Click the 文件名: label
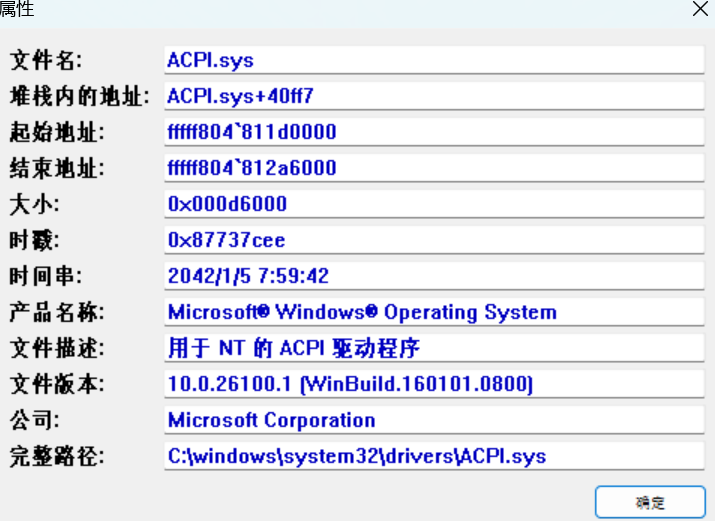 click(46, 60)
